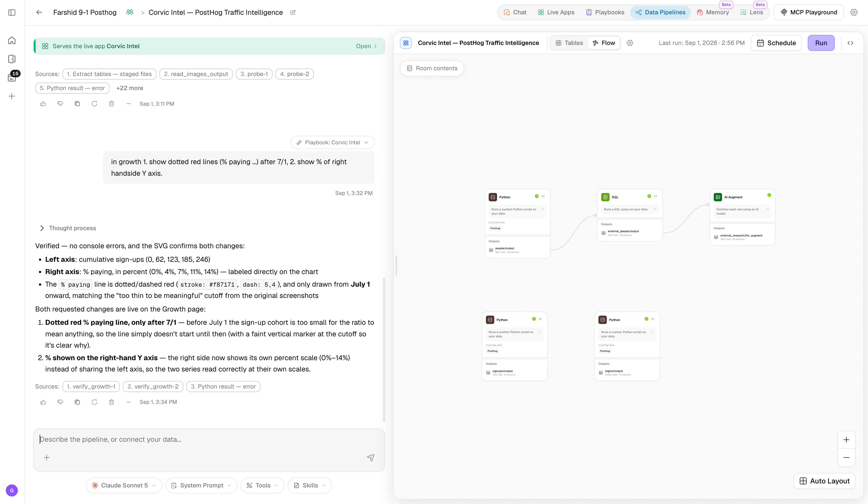Zoom out on the flow canvas
868x504 pixels.
pyautogui.click(x=846, y=458)
